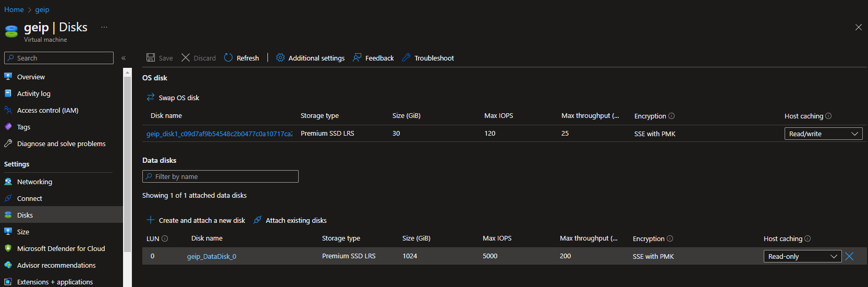Screen dimensions: 868x287
Task: Open the data disk Read-only host caching dropdown
Action: (802, 256)
